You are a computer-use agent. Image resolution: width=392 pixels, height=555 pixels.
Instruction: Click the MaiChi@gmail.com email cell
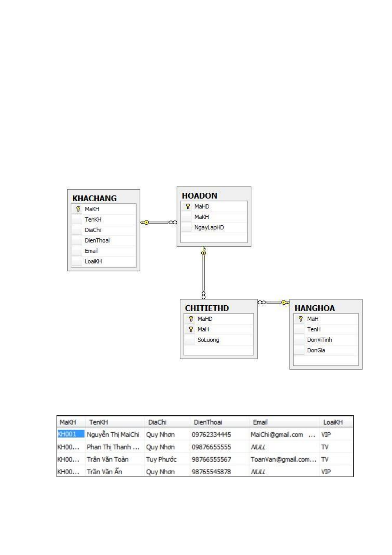point(276,435)
